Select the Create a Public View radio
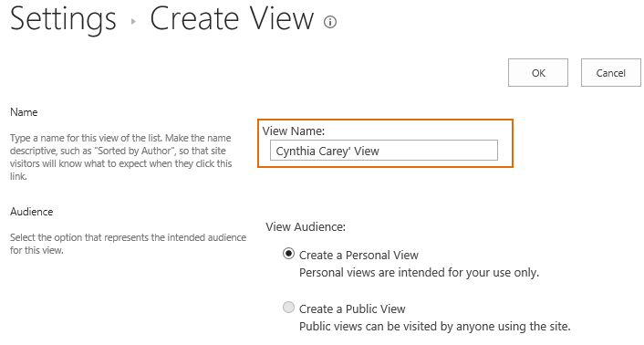The height and width of the screenshot is (345, 644). [x=289, y=308]
